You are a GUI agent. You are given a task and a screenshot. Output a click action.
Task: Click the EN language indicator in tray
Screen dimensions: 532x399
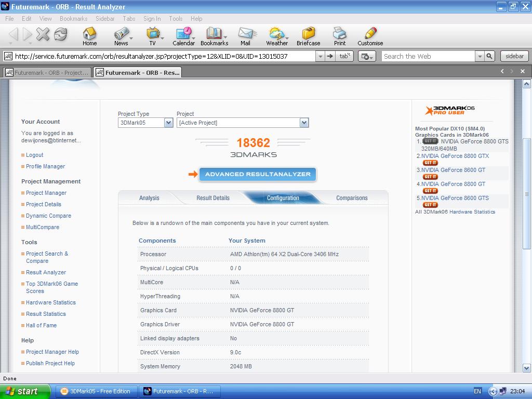477,391
